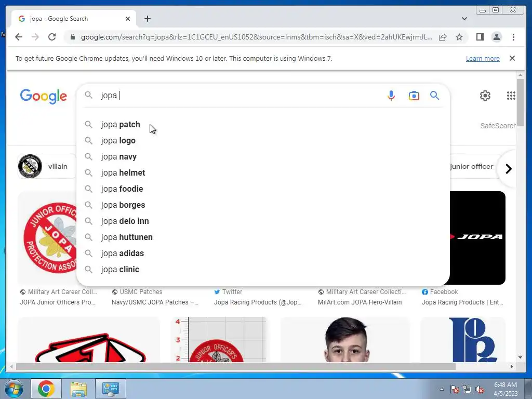Open Jopa Racing Products Facebook result
Image resolution: width=532 pixels, height=399 pixels.
[462, 302]
